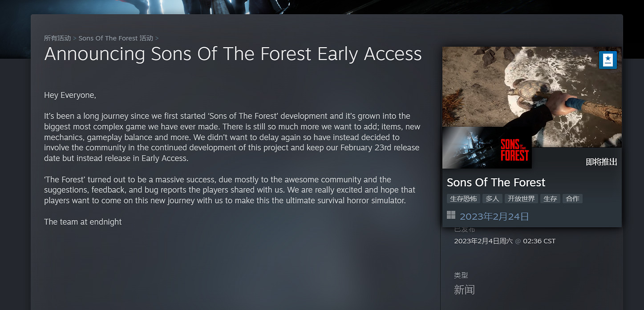Pick the 合作 tag
This screenshot has width=644, height=310.
click(x=572, y=199)
